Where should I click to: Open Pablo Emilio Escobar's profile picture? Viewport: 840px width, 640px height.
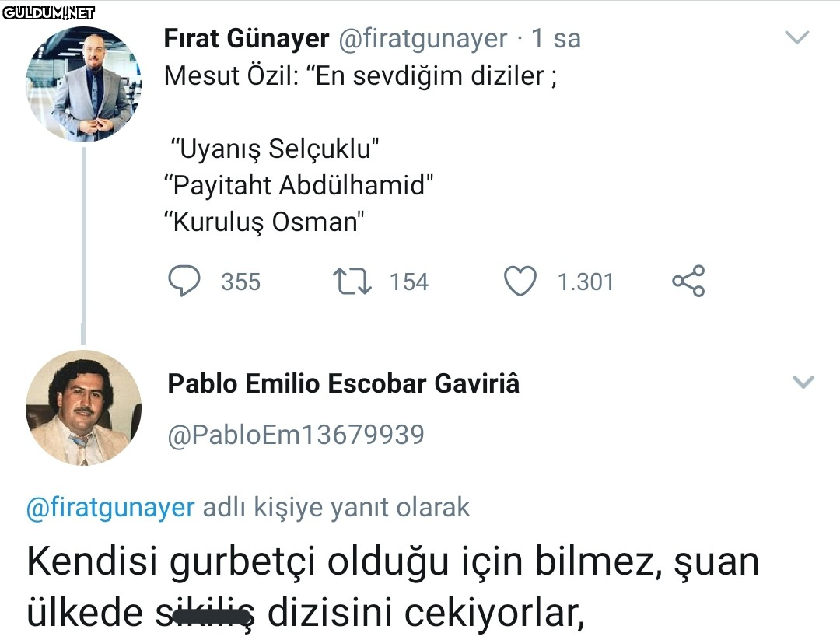pyautogui.click(x=84, y=407)
